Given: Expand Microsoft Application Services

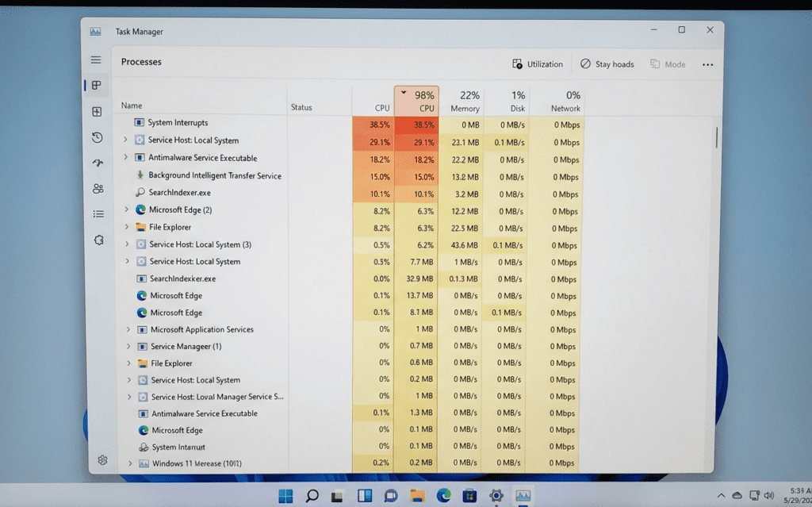Looking at the screenshot, I should tap(128, 329).
